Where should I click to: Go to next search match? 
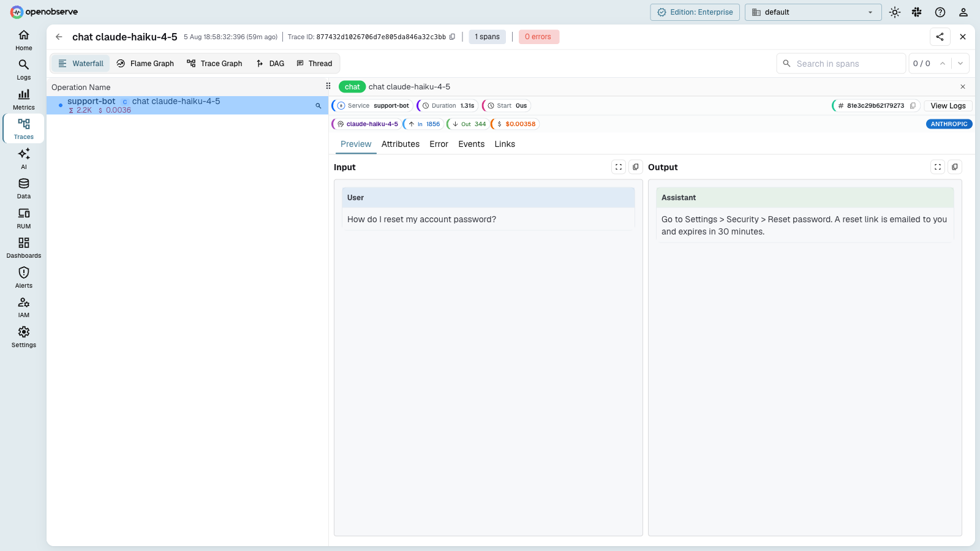tap(960, 64)
